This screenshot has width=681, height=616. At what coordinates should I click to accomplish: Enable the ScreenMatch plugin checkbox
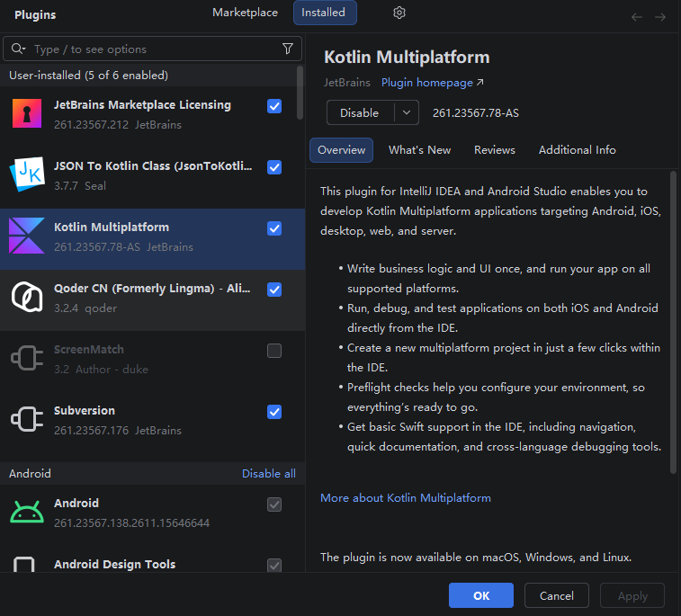(x=274, y=351)
